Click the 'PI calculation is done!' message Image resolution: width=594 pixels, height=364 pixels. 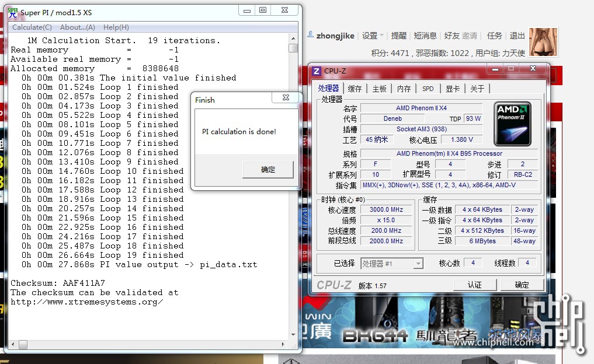click(x=239, y=132)
